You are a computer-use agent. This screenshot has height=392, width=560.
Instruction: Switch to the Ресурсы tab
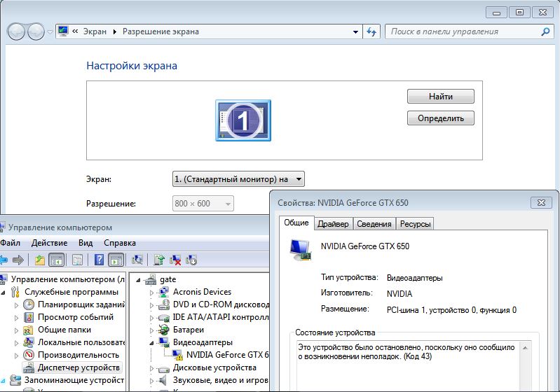click(415, 224)
